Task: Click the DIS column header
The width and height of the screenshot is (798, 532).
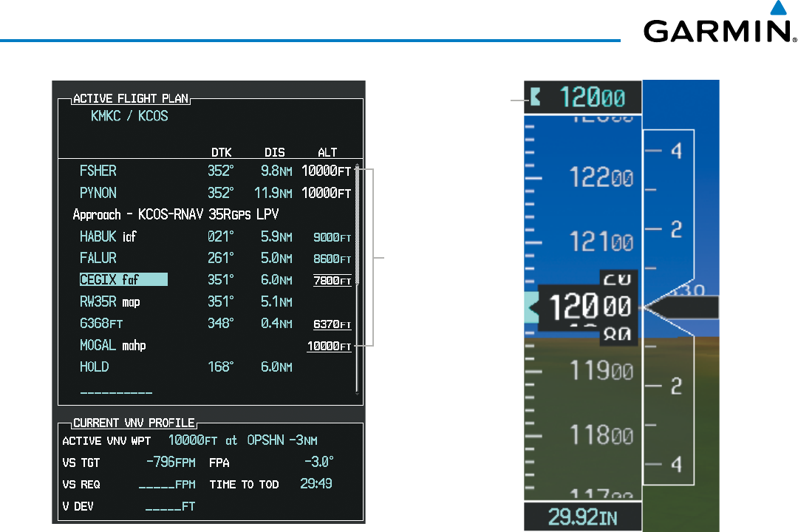Action: pos(275,152)
